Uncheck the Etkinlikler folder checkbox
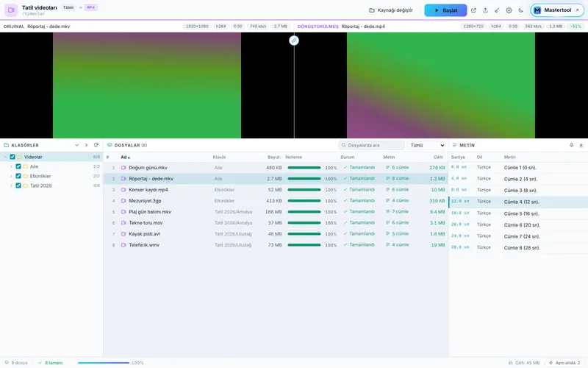Image resolution: width=588 pixels, height=368 pixels. point(18,176)
